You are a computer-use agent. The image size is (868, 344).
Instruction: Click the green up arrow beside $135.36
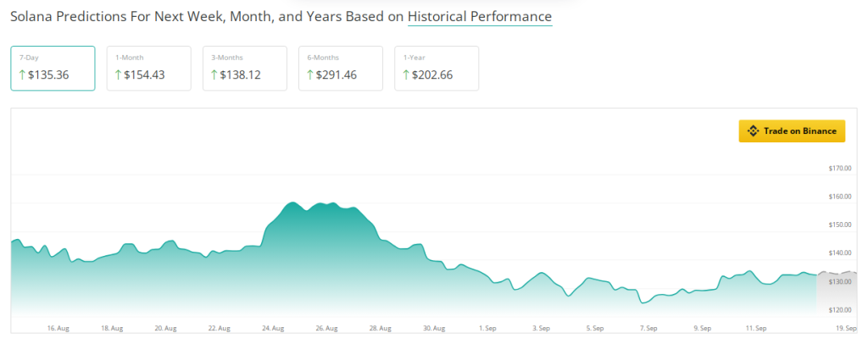click(x=23, y=75)
